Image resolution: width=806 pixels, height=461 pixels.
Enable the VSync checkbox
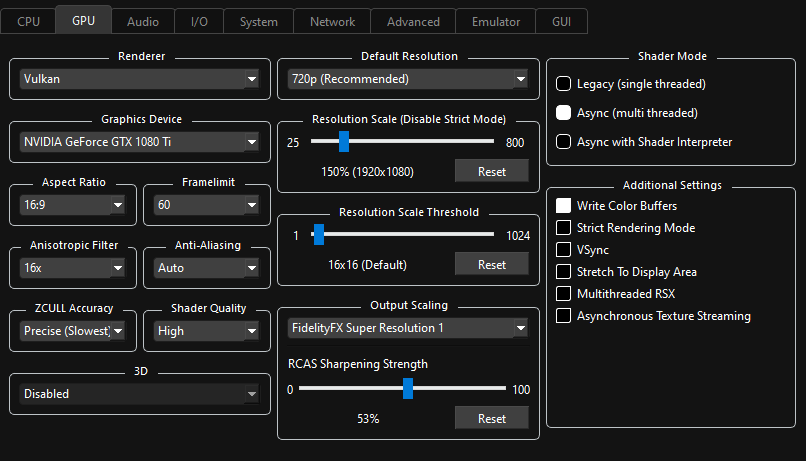point(564,250)
